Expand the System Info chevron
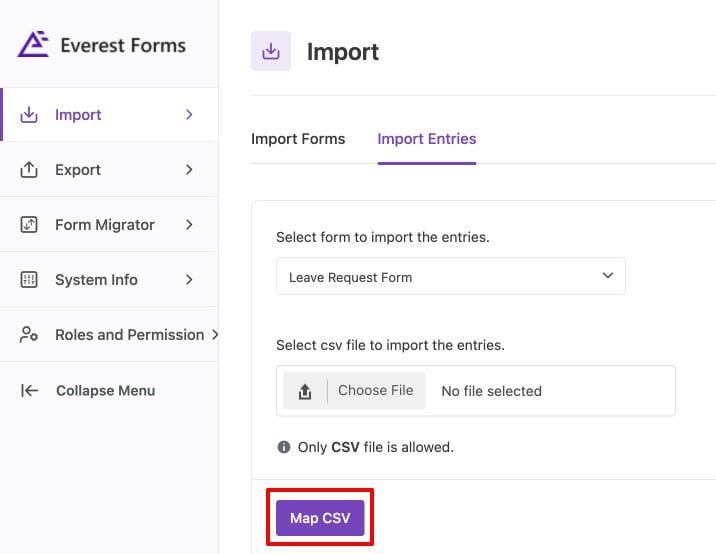The width and height of the screenshot is (716, 554). [x=189, y=280]
